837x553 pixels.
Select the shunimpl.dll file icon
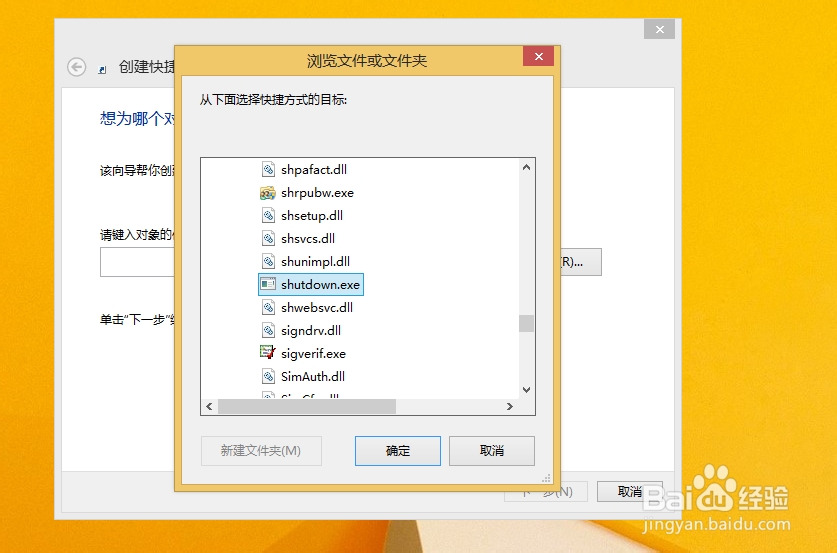click(x=268, y=262)
